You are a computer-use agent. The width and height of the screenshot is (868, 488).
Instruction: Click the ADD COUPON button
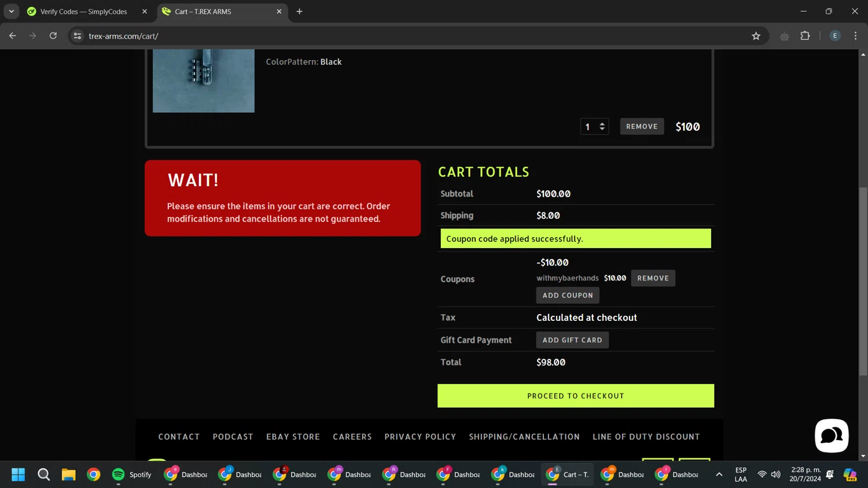point(568,295)
